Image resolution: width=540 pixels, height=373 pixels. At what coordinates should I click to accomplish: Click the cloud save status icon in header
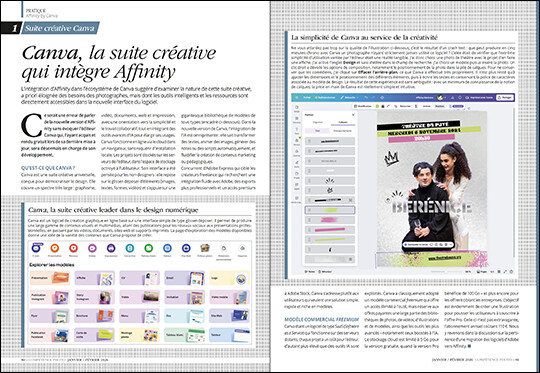382,97
